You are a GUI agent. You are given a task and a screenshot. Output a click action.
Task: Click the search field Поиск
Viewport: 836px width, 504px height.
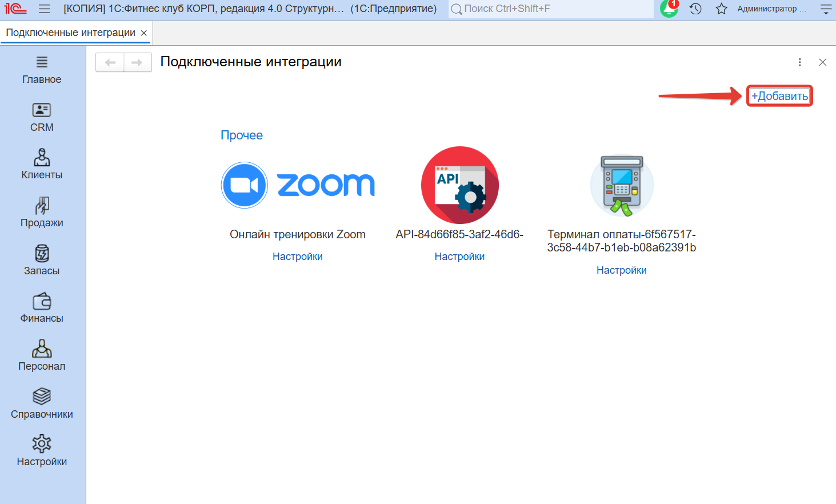click(x=551, y=9)
